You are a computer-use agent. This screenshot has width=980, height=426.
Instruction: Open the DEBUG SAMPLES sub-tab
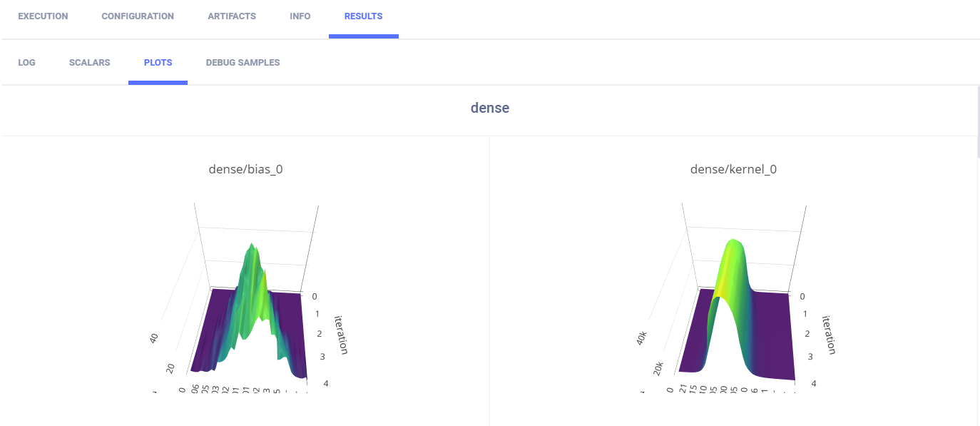[243, 63]
